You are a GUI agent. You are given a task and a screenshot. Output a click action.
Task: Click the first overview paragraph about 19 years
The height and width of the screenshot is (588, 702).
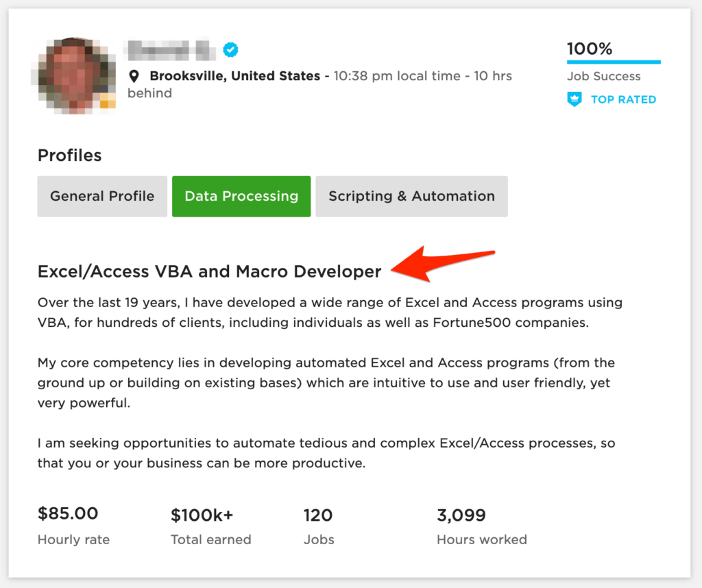[x=330, y=313]
